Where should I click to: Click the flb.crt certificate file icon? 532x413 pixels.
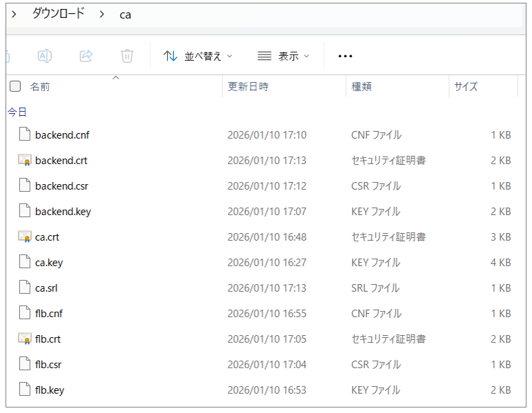point(25,339)
